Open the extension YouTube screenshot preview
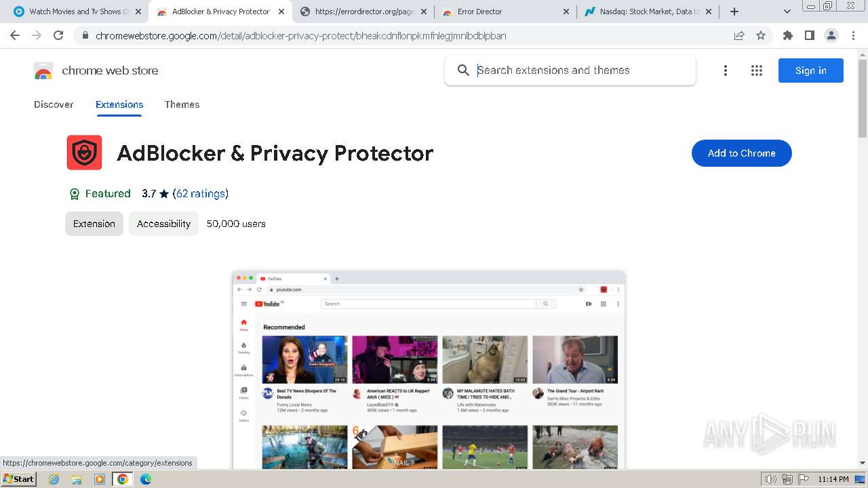 pyautogui.click(x=429, y=370)
